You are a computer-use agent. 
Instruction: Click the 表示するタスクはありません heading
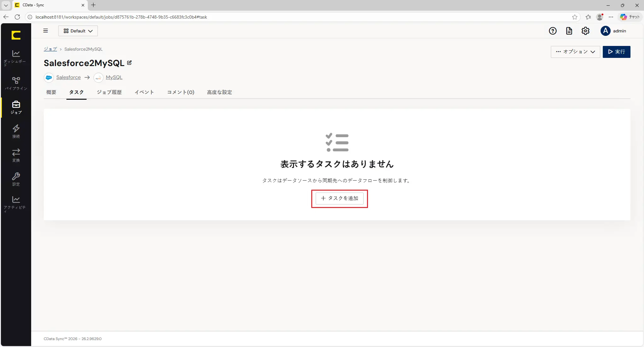337,164
